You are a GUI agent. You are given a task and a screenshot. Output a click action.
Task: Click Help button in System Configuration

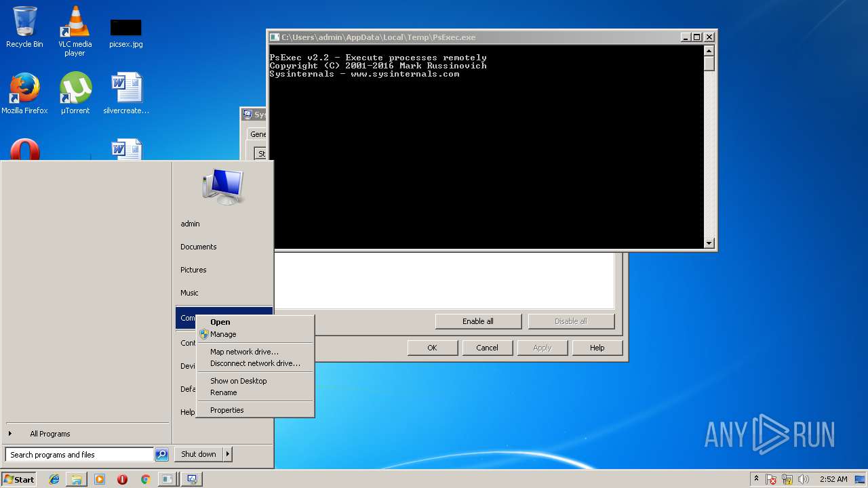tap(597, 348)
